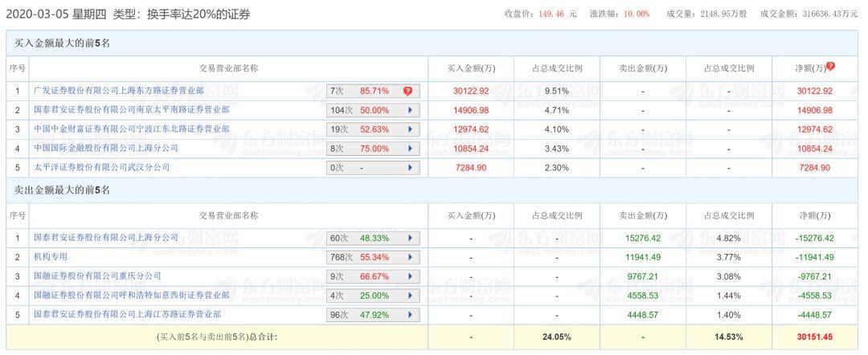Viewport: 868px width, 355px height.
Task: Click the 7次 85.71% success rate box
Action: (373, 92)
